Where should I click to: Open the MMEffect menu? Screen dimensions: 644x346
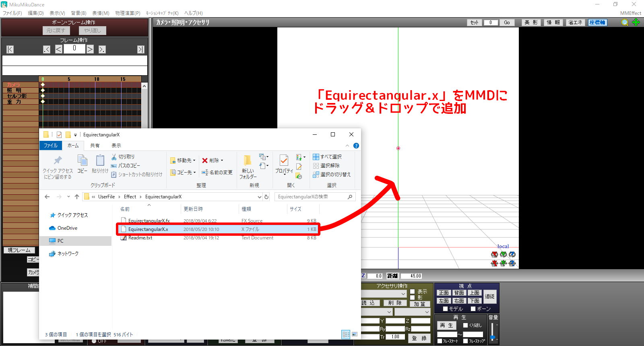pos(631,13)
